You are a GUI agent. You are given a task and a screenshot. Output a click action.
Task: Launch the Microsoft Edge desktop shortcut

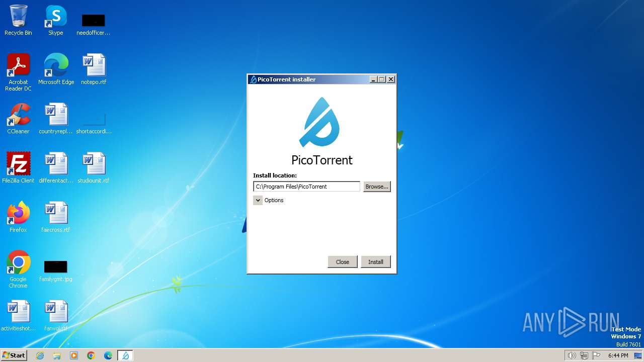coord(56,69)
